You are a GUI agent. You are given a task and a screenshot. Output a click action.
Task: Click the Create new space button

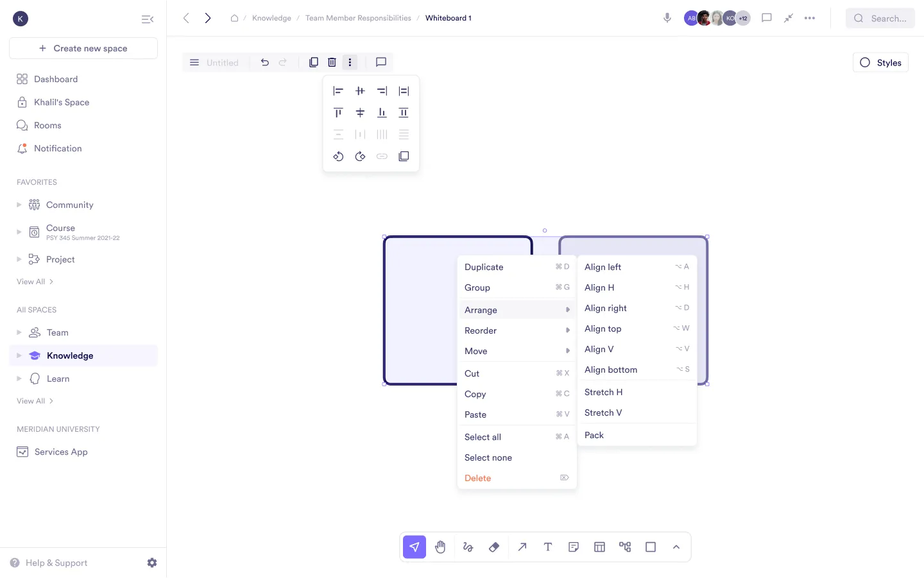83,48
